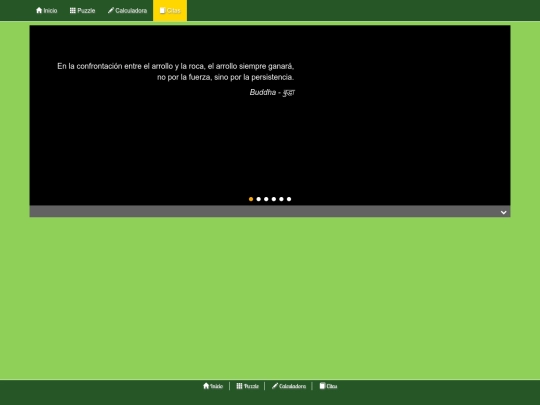Screen dimensions: 540x405
Task: Click the grid icon beside top Puzzle
Action: tap(73, 10)
